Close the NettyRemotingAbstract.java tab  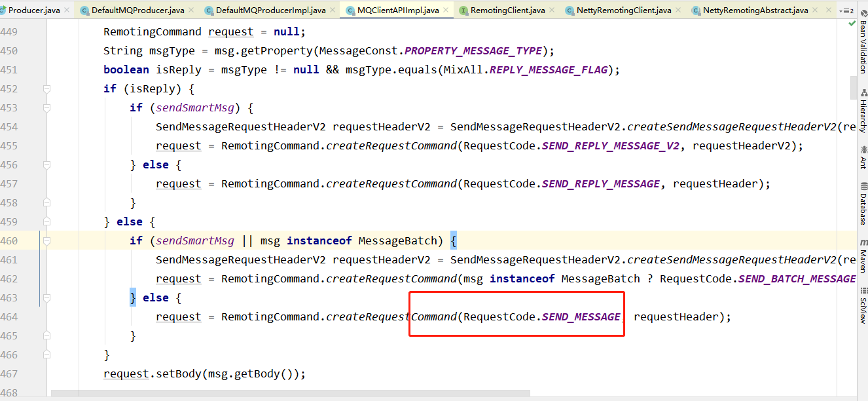click(816, 10)
